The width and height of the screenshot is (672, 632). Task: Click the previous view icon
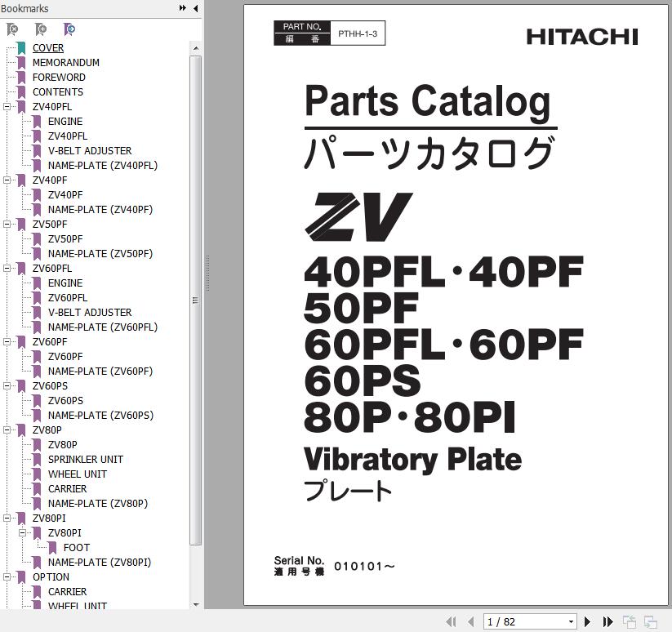630,621
